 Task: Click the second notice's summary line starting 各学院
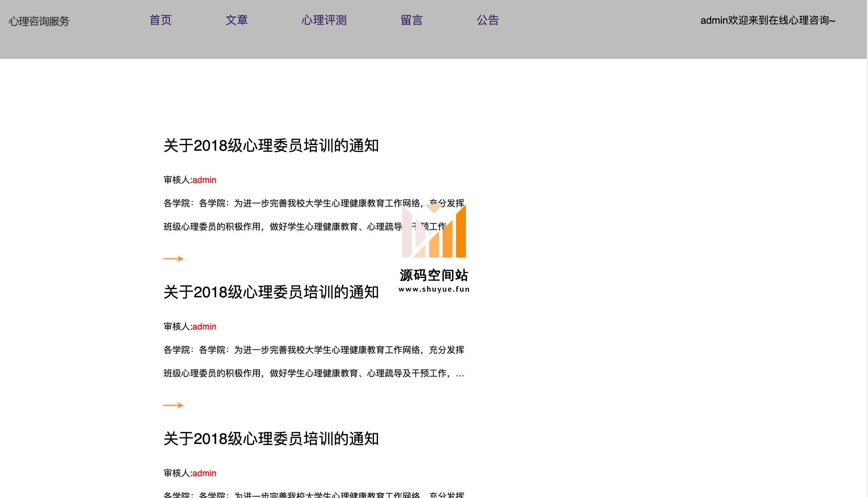pyautogui.click(x=314, y=350)
